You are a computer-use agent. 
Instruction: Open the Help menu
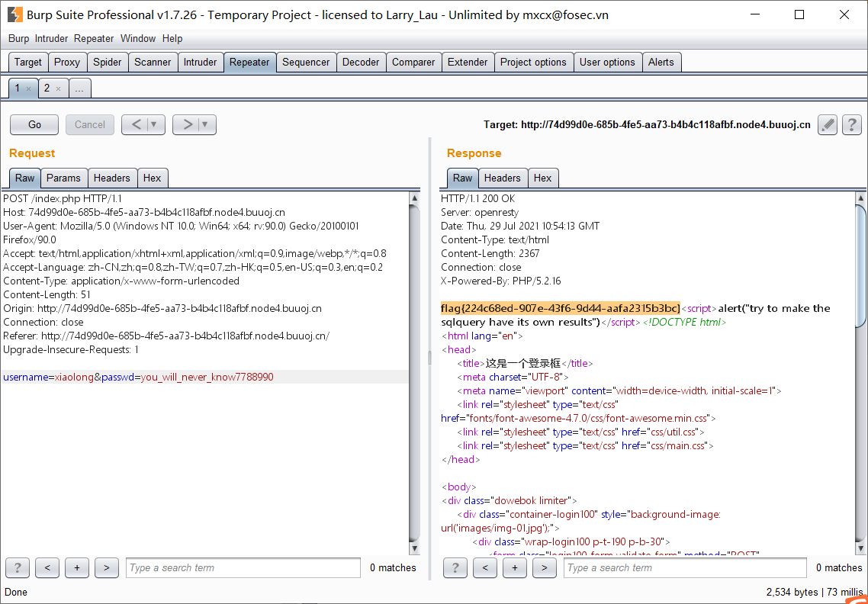click(x=172, y=39)
